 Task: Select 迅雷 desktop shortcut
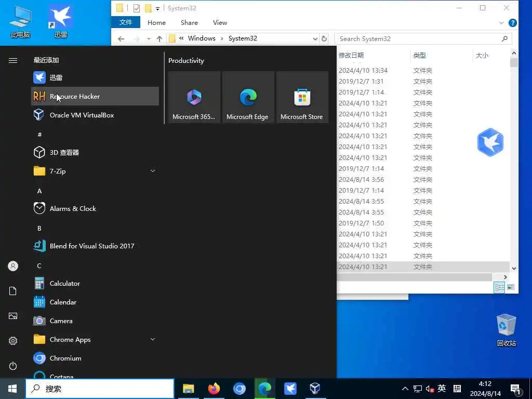60,22
